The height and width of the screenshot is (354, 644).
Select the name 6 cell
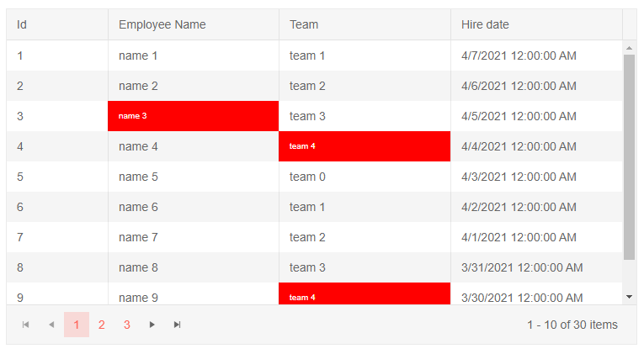[x=193, y=207]
